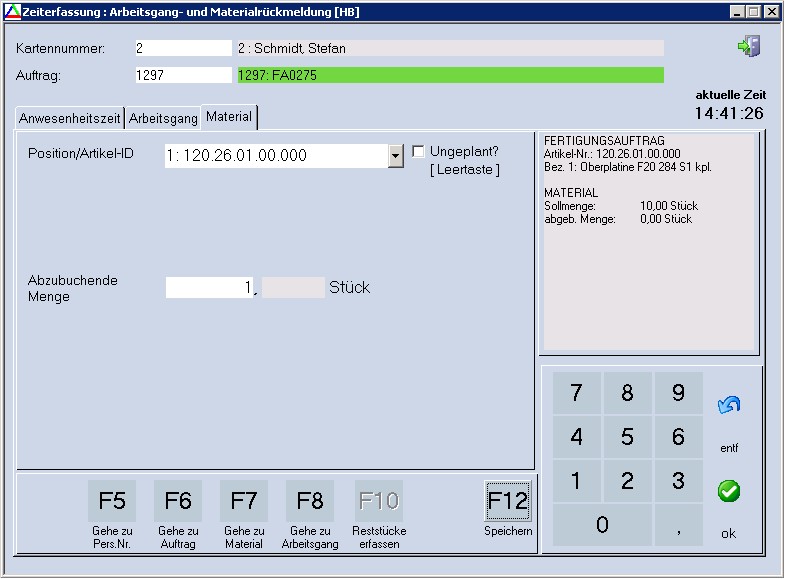This screenshot has height=579, width=785.
Task: Click the Auftrag number input field
Action: pos(183,75)
